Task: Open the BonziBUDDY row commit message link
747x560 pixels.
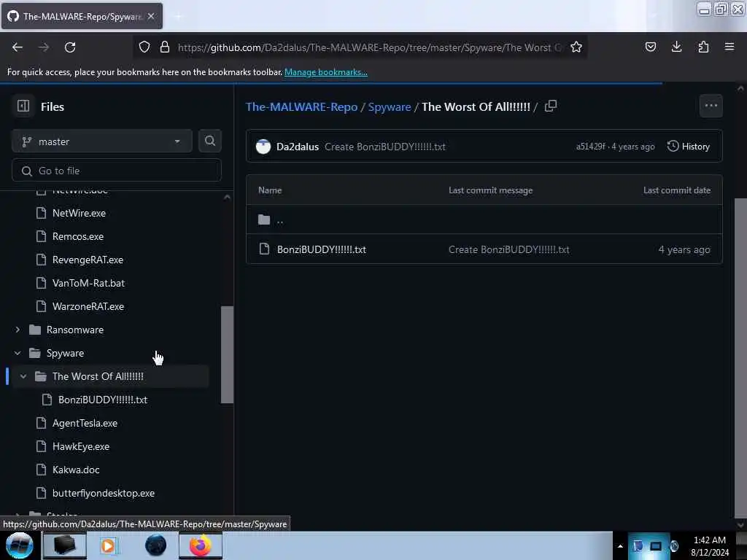Action: coord(508,249)
